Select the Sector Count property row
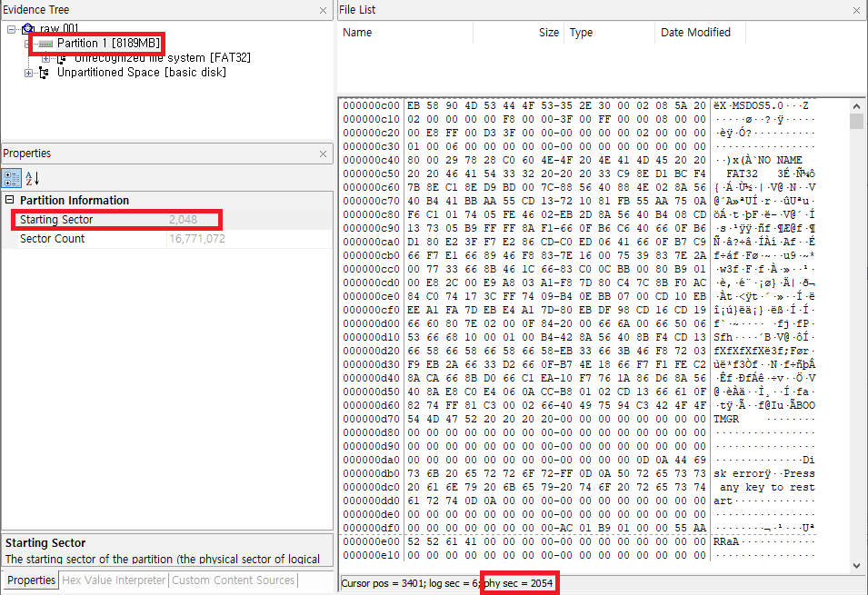This screenshot has height=595, width=868. pos(52,239)
